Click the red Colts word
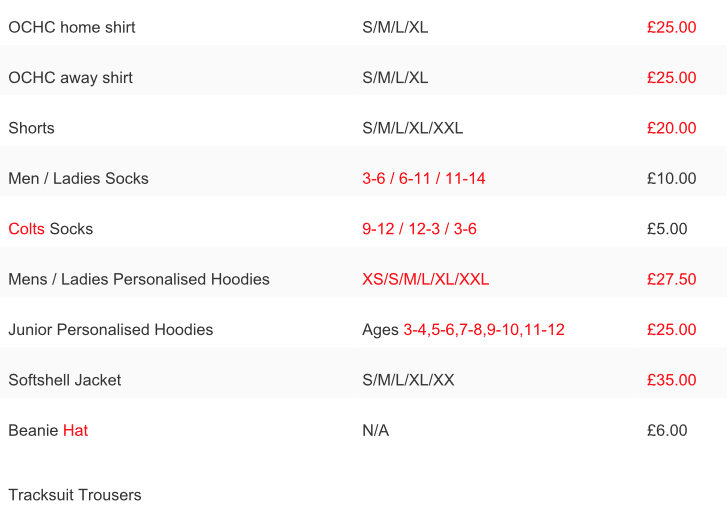 click(26, 229)
